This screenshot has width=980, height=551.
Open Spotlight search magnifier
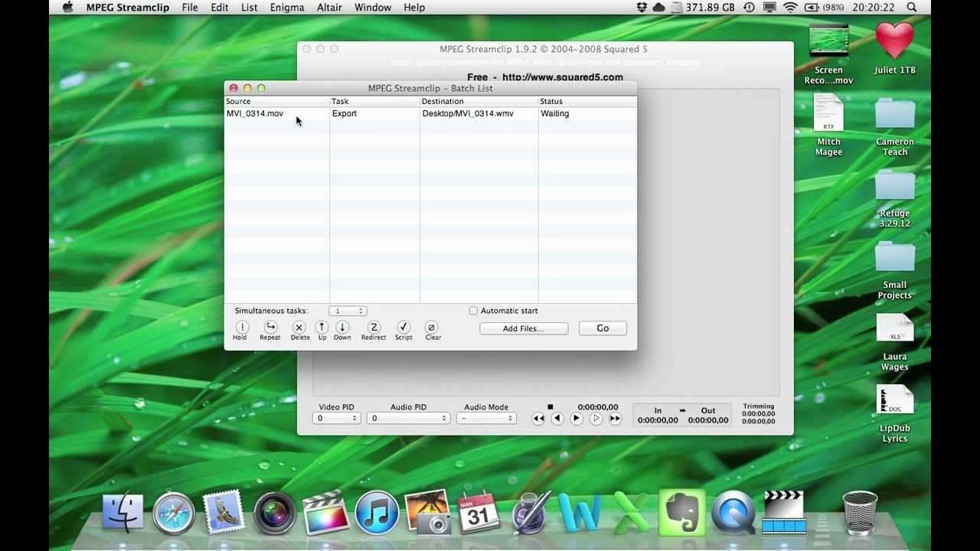tap(911, 7)
